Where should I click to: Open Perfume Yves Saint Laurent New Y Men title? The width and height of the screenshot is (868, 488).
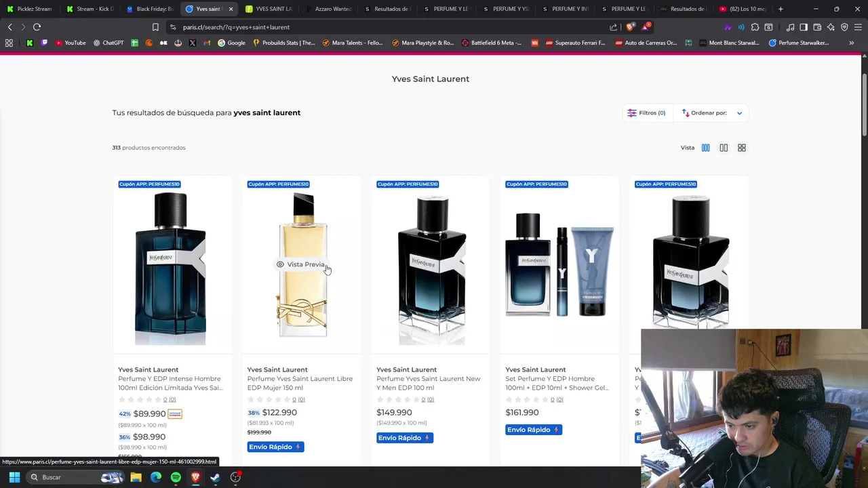coord(429,383)
